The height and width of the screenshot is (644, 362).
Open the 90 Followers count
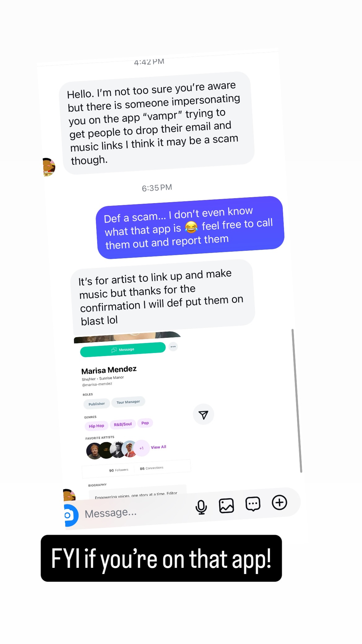119,470
